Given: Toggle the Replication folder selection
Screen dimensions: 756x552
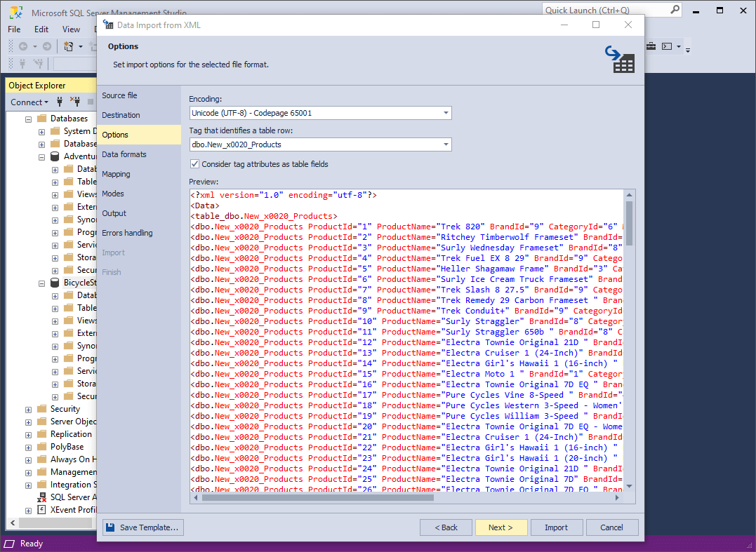Looking at the screenshot, I should coord(71,433).
